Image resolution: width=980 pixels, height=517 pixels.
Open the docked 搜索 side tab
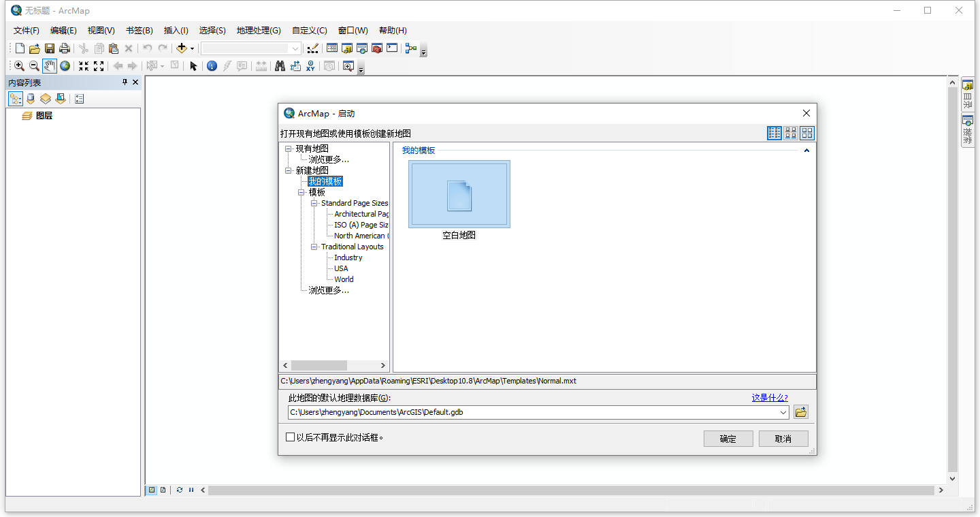click(x=968, y=129)
